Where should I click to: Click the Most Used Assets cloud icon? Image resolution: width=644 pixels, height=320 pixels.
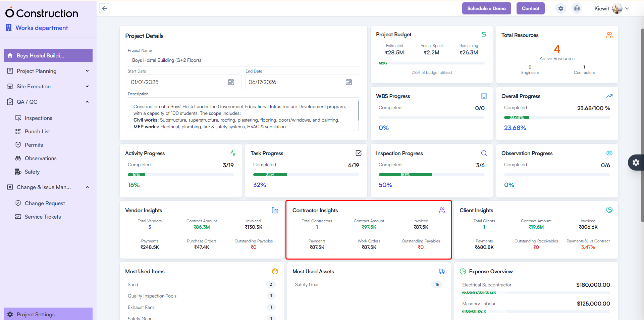[x=442, y=271]
